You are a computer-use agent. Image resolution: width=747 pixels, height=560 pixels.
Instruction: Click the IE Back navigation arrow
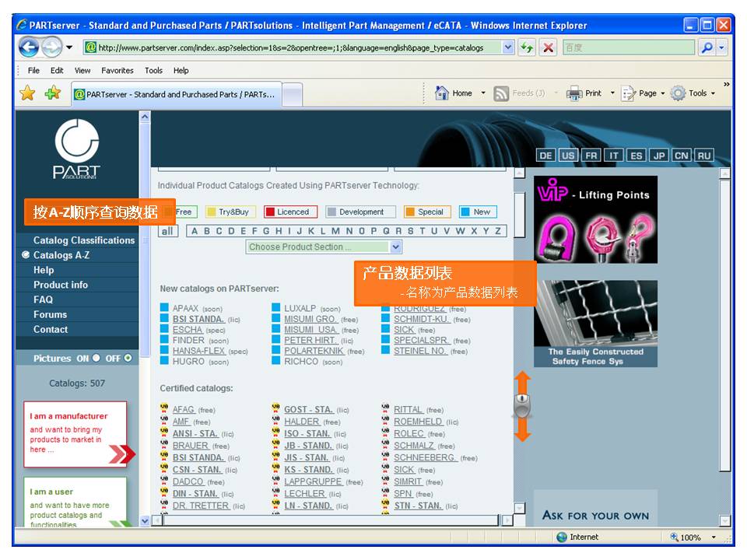[29, 47]
